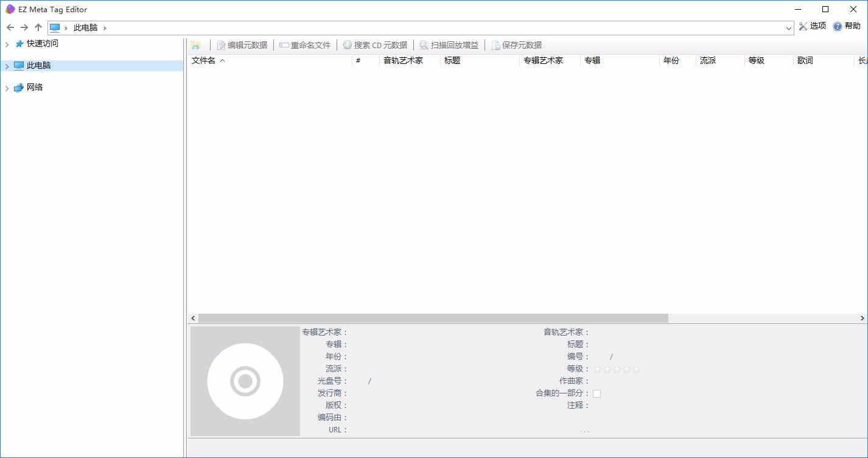Click the URL label in details panel
The width and height of the screenshot is (868, 458).
(338, 430)
